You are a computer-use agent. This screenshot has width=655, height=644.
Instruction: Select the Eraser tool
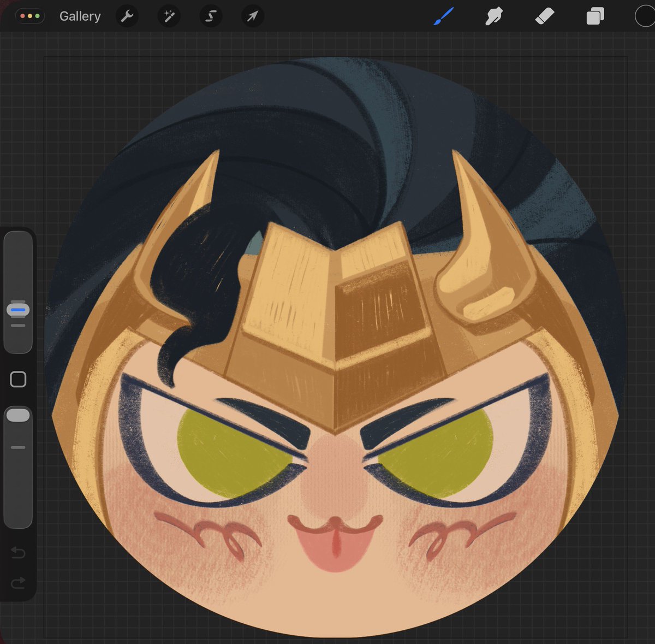point(544,16)
